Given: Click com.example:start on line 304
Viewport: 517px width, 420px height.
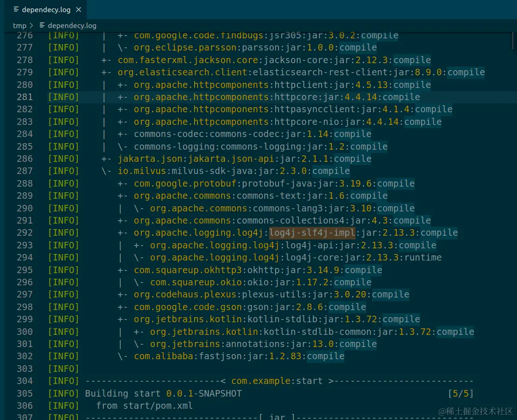Looking at the screenshot, I should [x=277, y=381].
